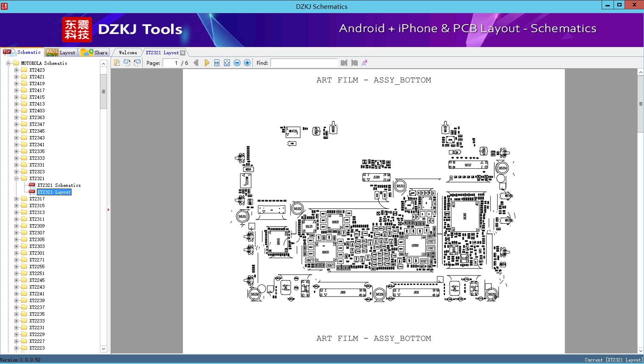Image resolution: width=644 pixels, height=364 pixels.
Task: Expand the XT2255 folder
Action: tap(17, 267)
